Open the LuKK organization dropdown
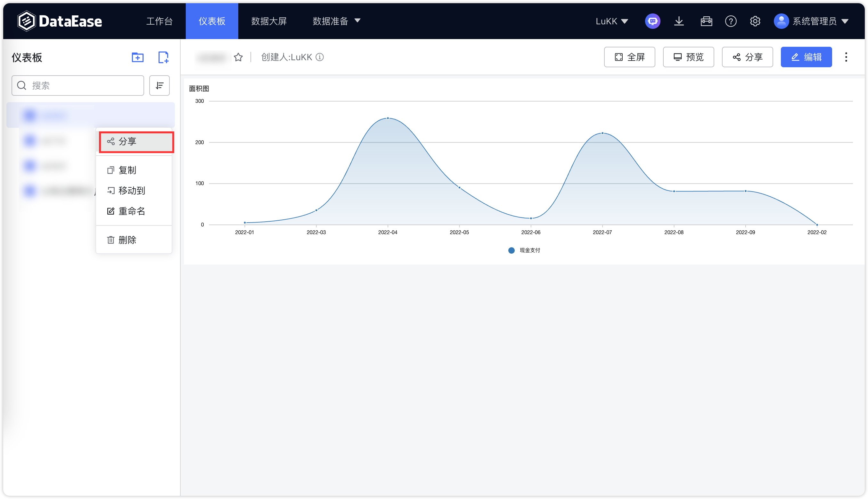Viewport: 868px width, 499px height. coord(612,21)
